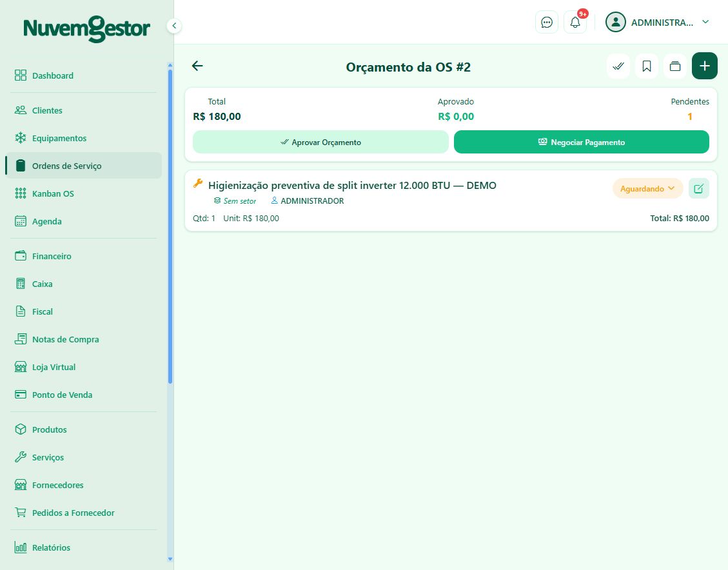Viewport: 728px width, 570px height.
Task: Collapse the sidebar with the chevron button
Action: coord(174,26)
